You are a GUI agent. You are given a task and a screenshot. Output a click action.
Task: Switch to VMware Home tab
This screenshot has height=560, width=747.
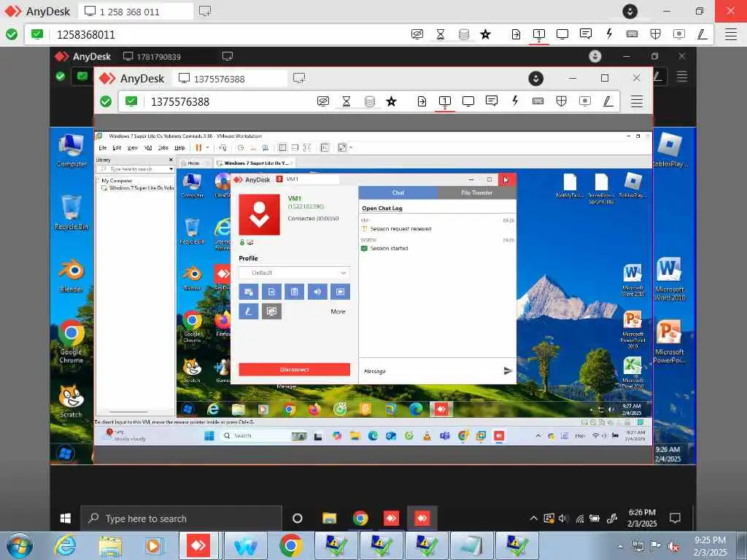point(193,163)
